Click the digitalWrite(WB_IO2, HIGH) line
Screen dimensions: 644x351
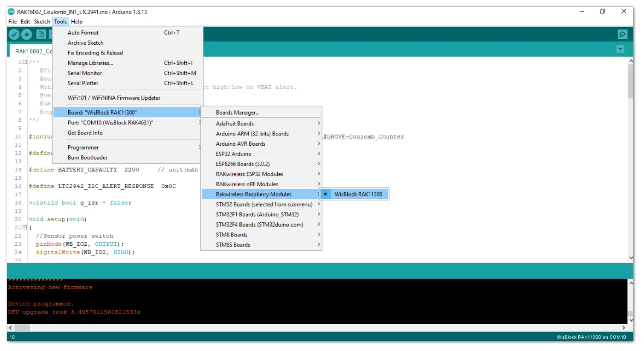(85, 253)
